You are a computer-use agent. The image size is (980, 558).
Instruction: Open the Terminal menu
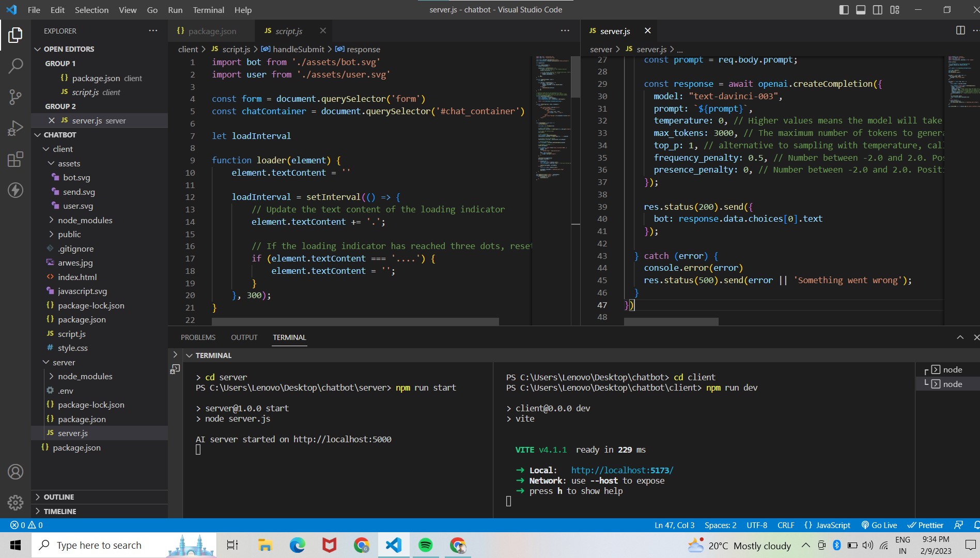click(208, 10)
